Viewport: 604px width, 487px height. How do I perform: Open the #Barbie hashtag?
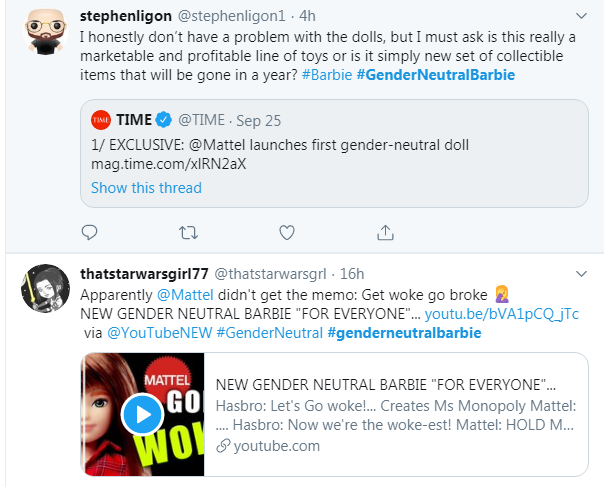[327, 75]
